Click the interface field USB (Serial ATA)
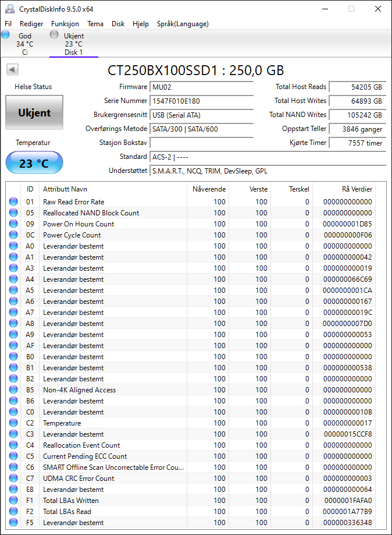392x535 pixels. [x=201, y=115]
